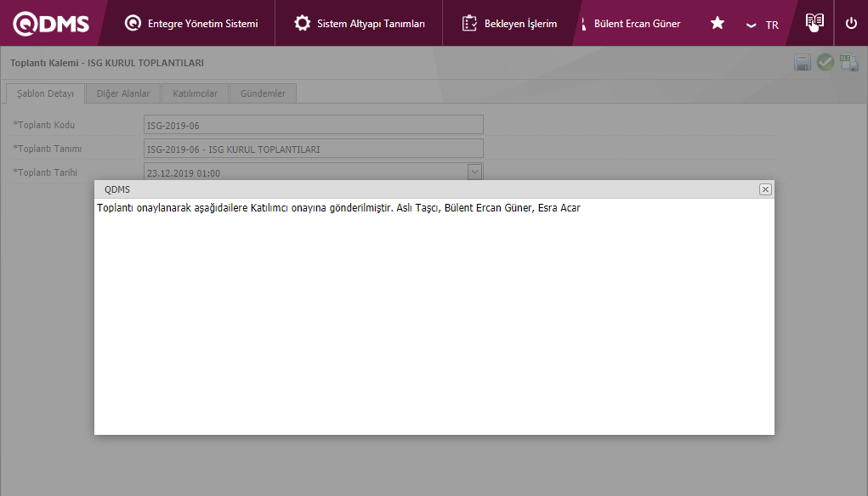Expand the TR language dropdown
868x496 pixels.
[x=762, y=25]
